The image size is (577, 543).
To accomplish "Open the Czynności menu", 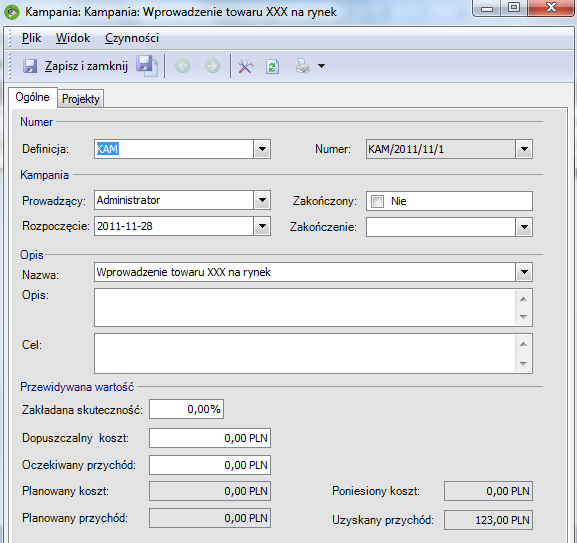I will 132,38.
